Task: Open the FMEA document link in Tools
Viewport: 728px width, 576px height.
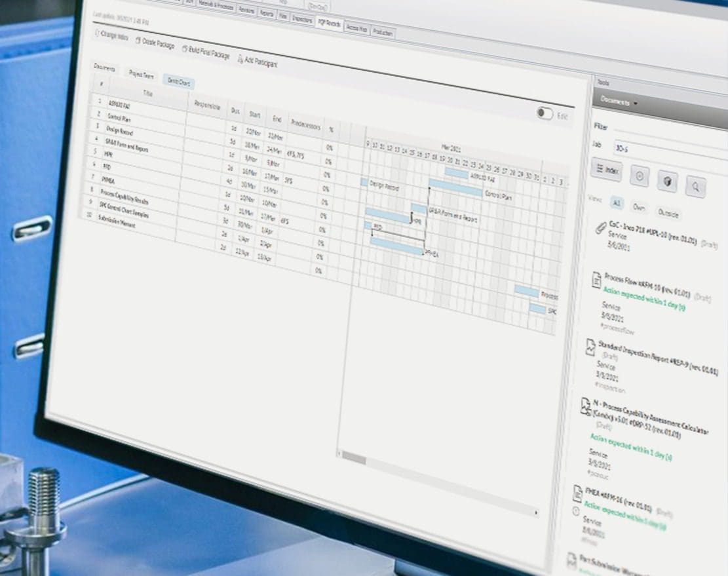Action: click(x=618, y=499)
